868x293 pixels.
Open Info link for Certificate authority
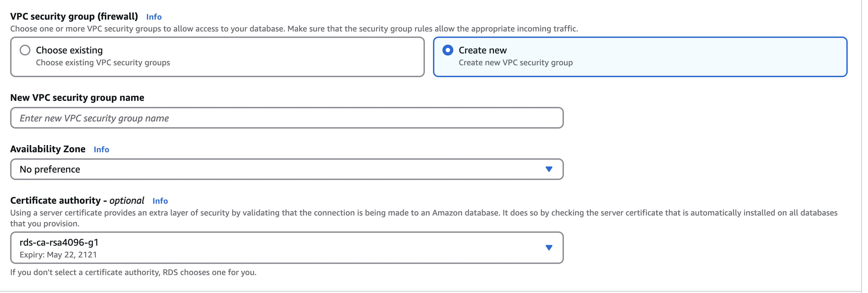point(160,201)
